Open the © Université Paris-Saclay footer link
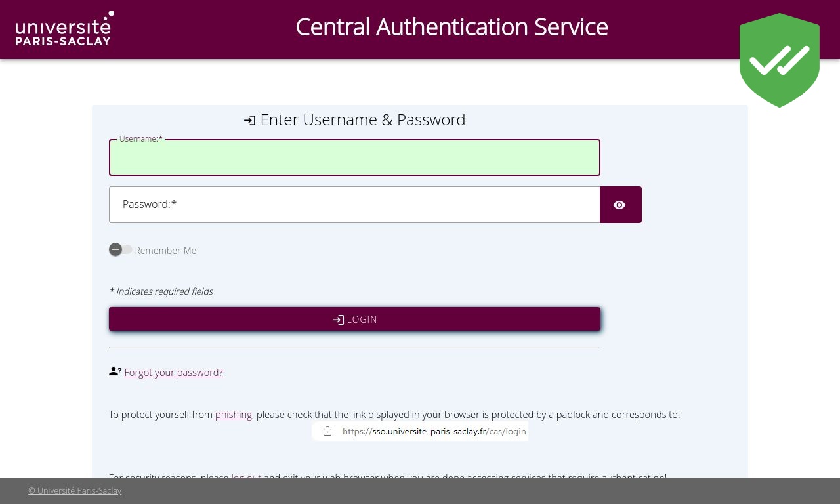This screenshot has height=504, width=840. click(75, 490)
